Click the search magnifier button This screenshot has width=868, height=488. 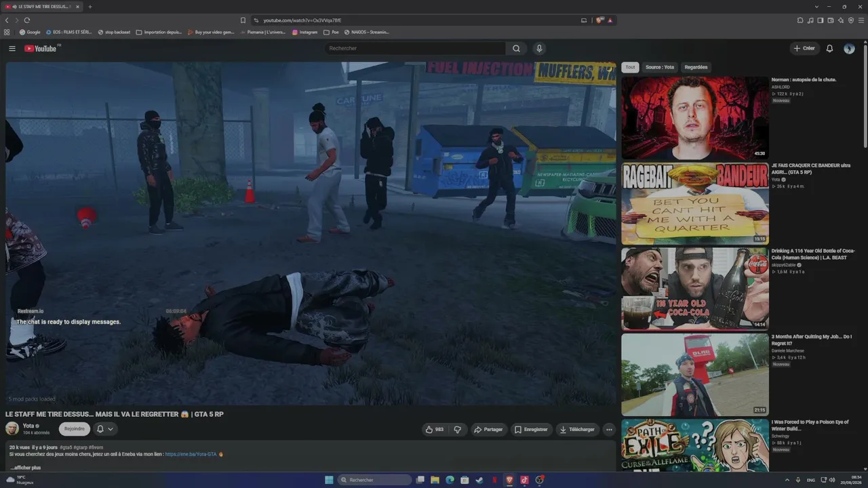click(516, 49)
